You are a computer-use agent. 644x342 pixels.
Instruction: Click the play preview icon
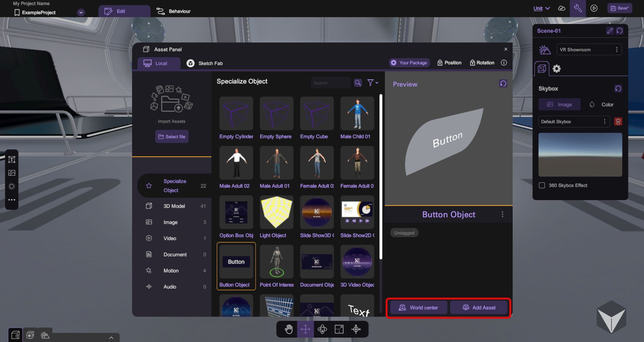point(594,8)
